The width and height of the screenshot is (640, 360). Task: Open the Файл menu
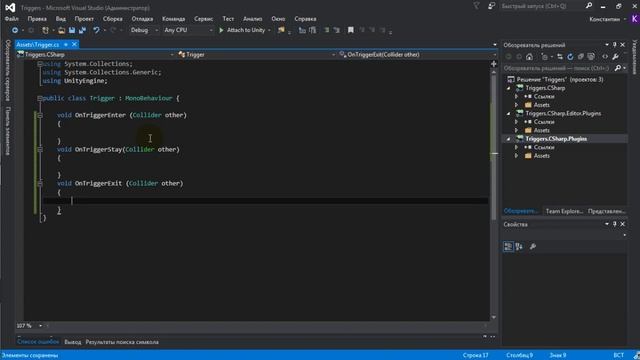tap(11, 19)
